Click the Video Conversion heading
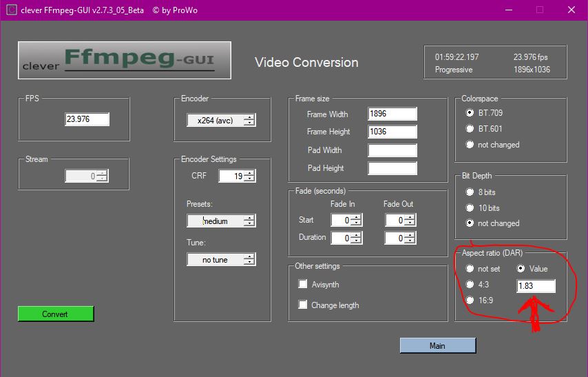 pos(306,62)
